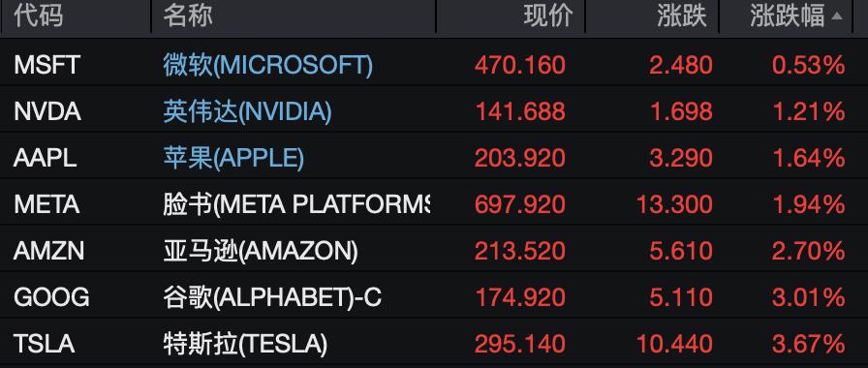Click the MSFT ticker code

pos(47,65)
